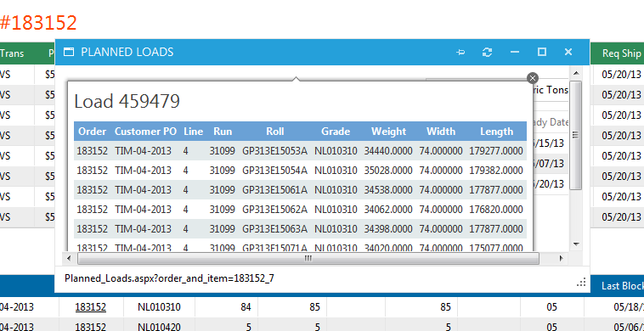This screenshot has height=331, width=644.
Task: Click the horizontal scrollbar thumb
Action: 308,258
